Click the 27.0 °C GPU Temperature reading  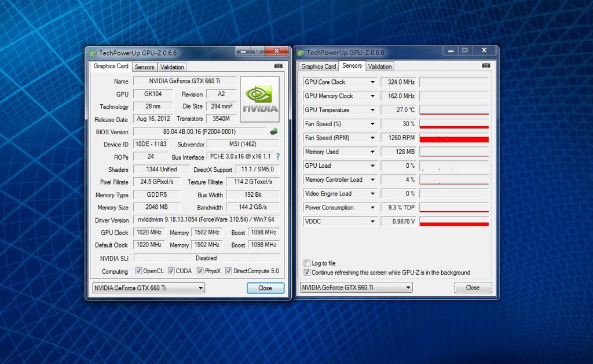click(398, 110)
